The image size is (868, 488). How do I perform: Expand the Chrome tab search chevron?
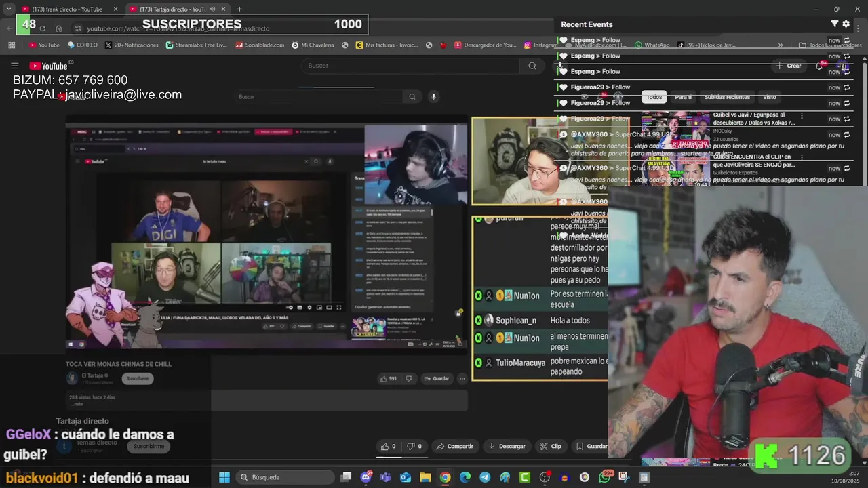point(9,9)
